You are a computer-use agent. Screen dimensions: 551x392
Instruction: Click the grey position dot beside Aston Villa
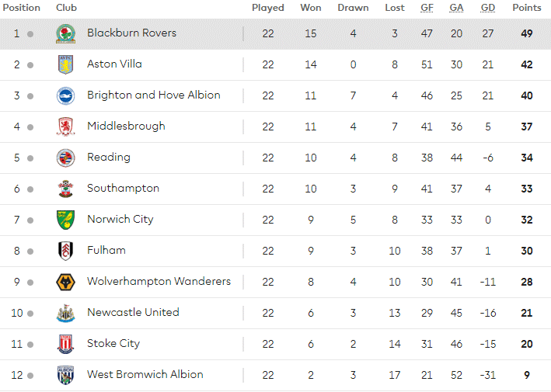30,65
